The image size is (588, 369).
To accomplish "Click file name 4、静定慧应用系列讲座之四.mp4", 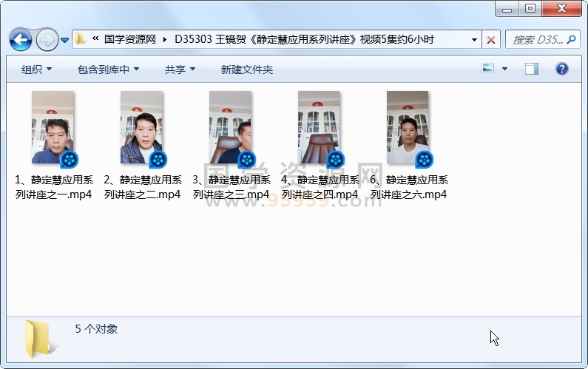I will click(320, 187).
